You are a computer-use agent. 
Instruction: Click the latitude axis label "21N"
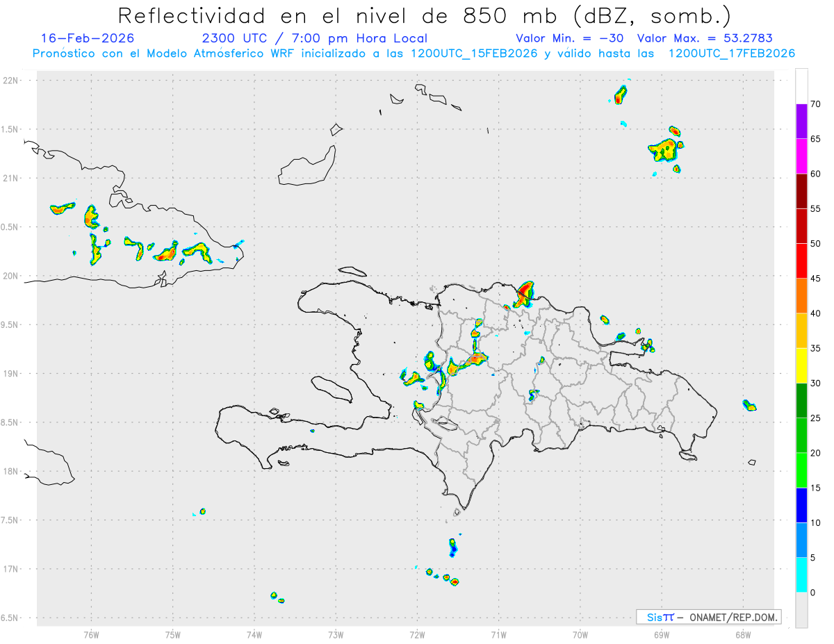pyautogui.click(x=11, y=179)
